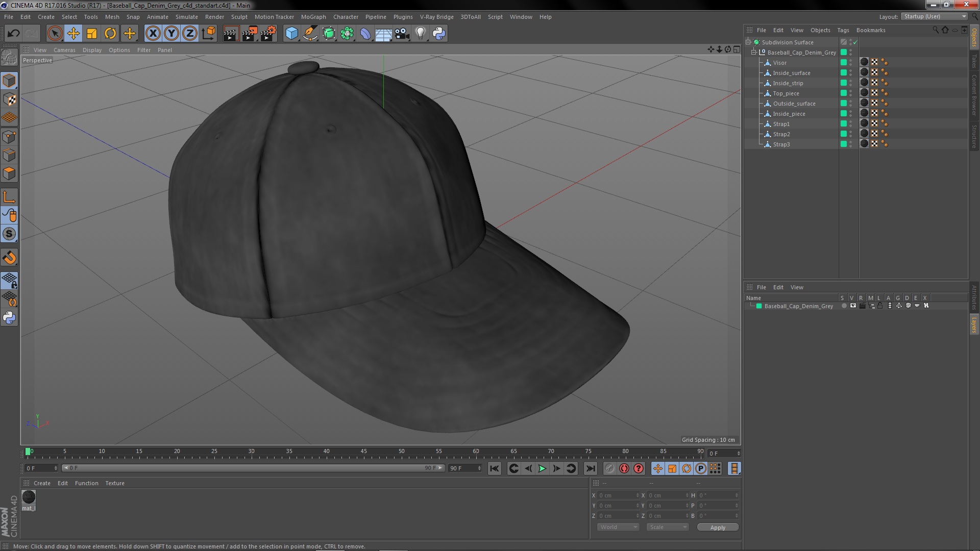Add a Light object
Image resolution: width=980 pixels, height=551 pixels.
421,34
